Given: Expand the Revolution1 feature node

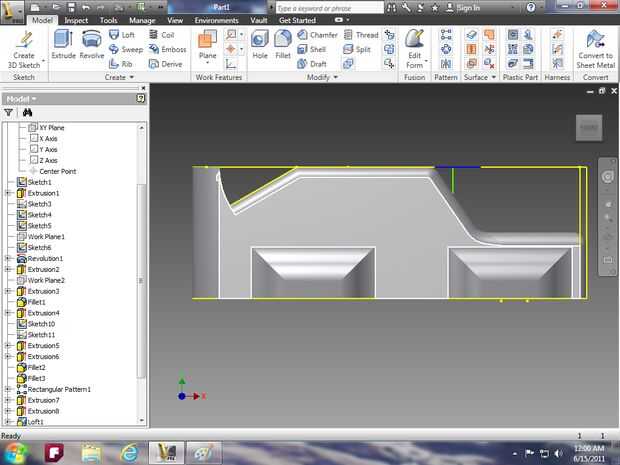Looking at the screenshot, I should [8, 258].
